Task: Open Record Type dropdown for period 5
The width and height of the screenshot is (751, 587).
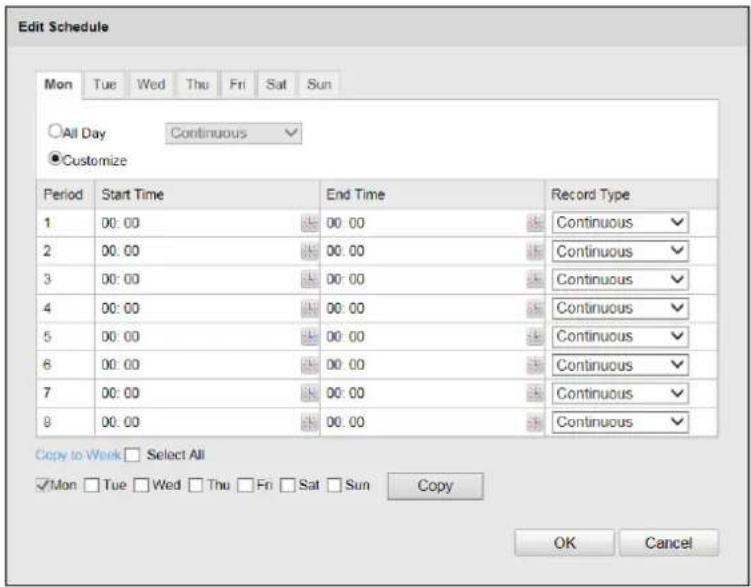Action: tap(620, 337)
